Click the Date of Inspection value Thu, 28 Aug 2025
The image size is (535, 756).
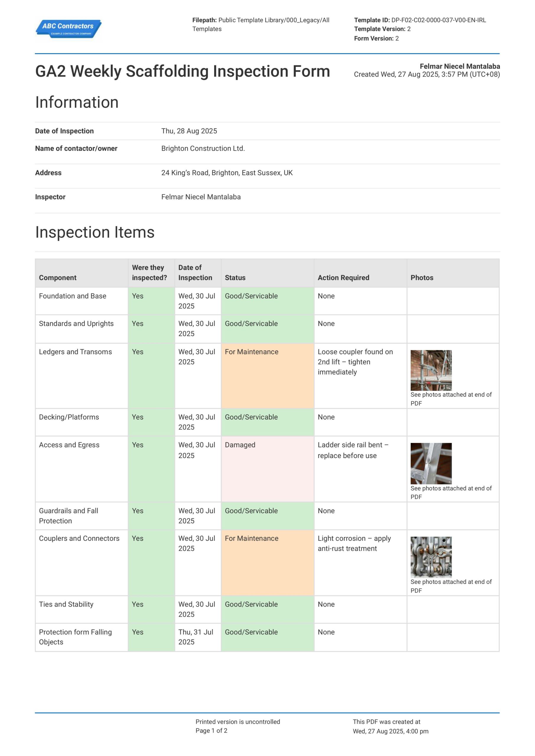(189, 131)
